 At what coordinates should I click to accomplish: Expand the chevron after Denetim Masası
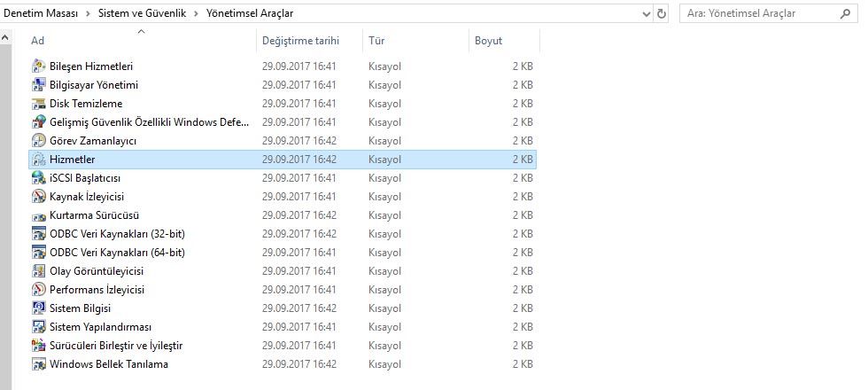coord(88,13)
